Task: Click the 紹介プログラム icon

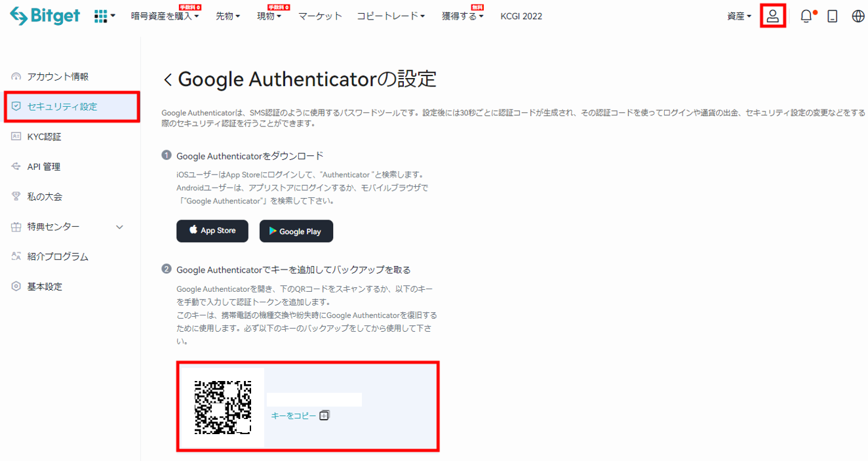Action: [x=16, y=256]
